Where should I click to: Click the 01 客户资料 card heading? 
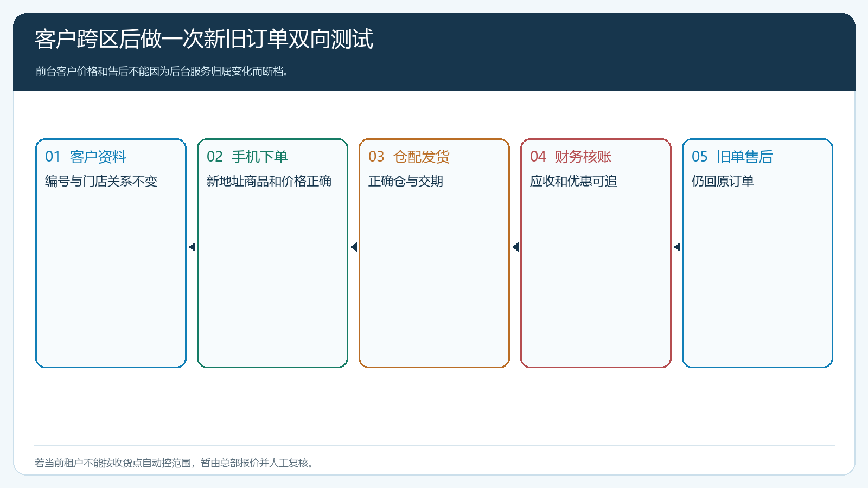86,157
